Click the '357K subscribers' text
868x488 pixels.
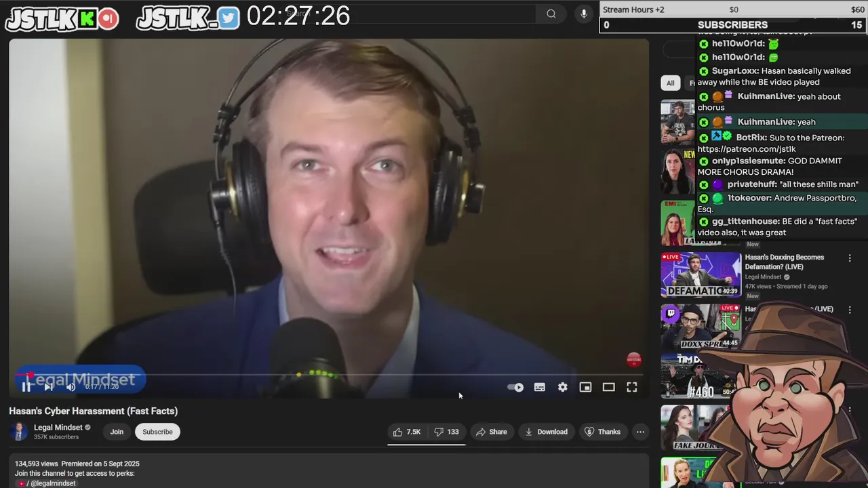coord(56,437)
